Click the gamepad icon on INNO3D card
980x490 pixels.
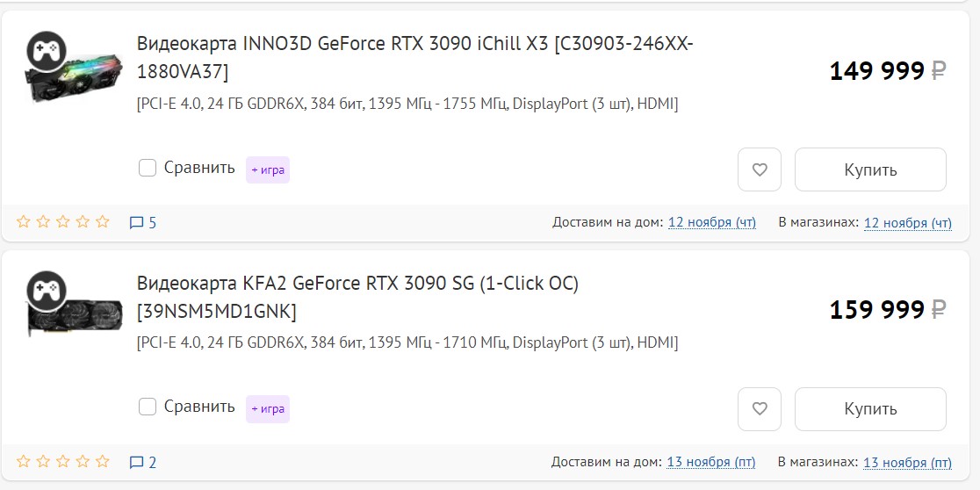42,49
